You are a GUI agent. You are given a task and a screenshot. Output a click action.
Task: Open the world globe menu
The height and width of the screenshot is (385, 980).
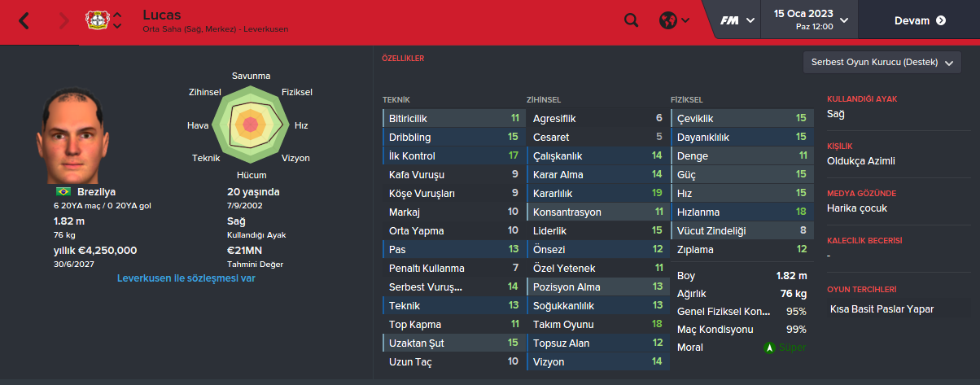(x=674, y=20)
